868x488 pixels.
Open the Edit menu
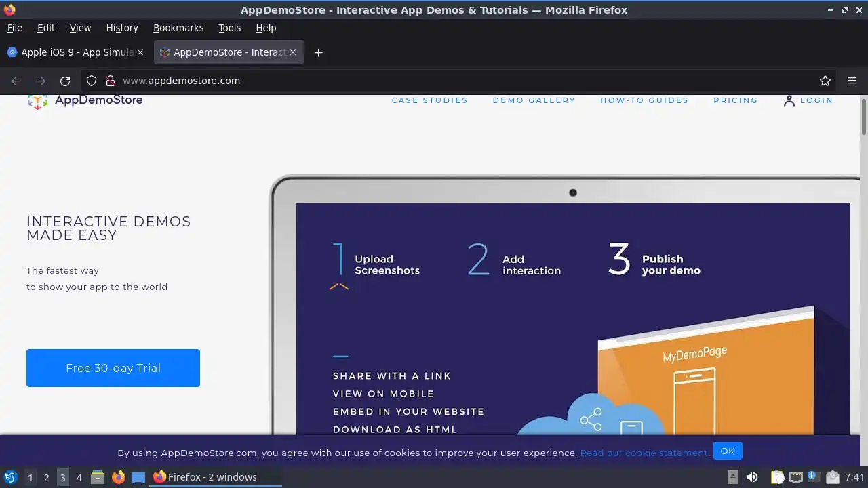[46, 28]
